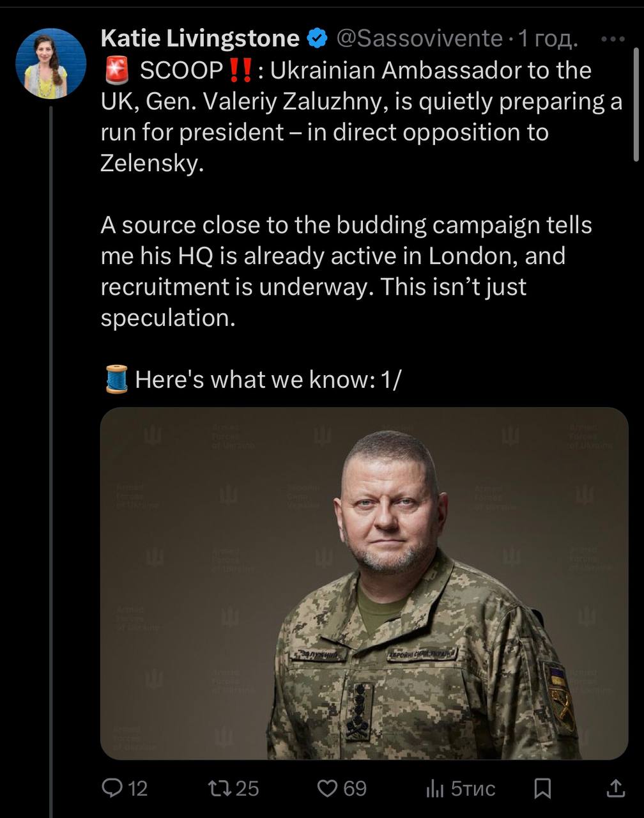Screen dimensions: 644x818
Task: Click the "Here's what we know: 1/" line
Action: point(268,380)
